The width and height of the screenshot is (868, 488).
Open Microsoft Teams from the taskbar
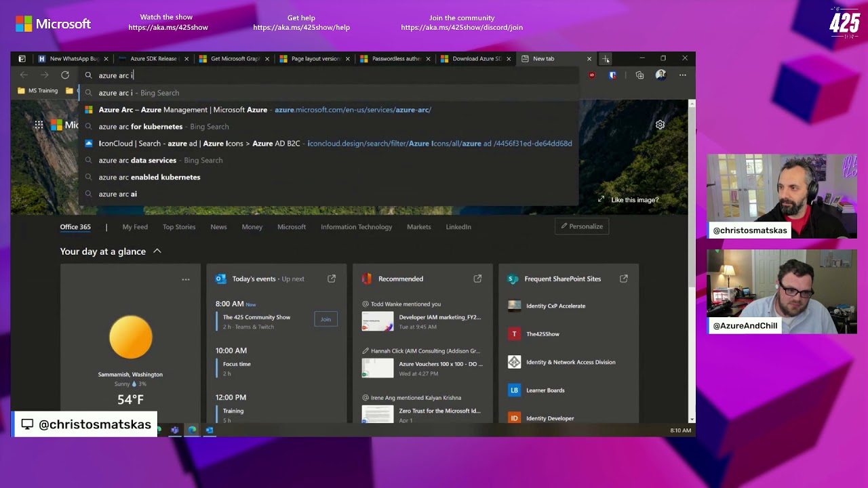coord(175,430)
